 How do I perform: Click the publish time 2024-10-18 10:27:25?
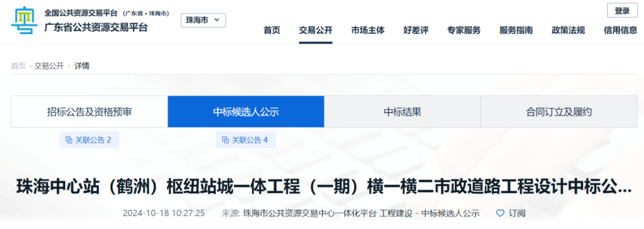[163, 213]
